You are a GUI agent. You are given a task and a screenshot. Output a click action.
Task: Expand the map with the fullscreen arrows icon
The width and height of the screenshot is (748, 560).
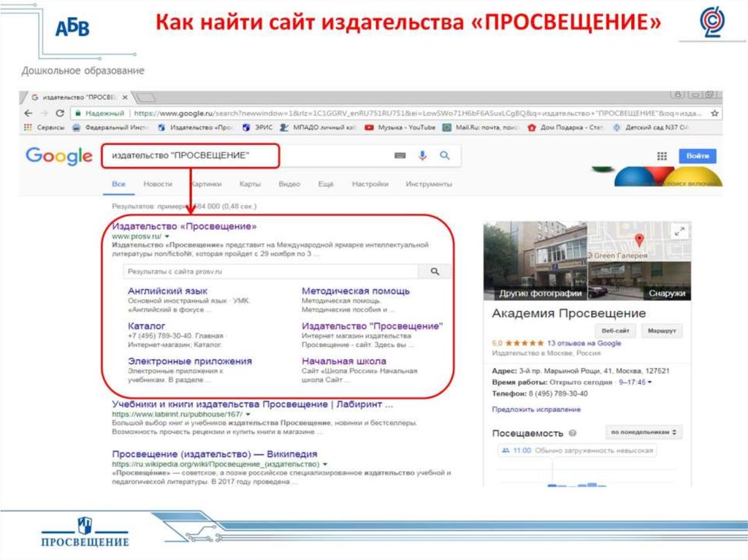(679, 231)
